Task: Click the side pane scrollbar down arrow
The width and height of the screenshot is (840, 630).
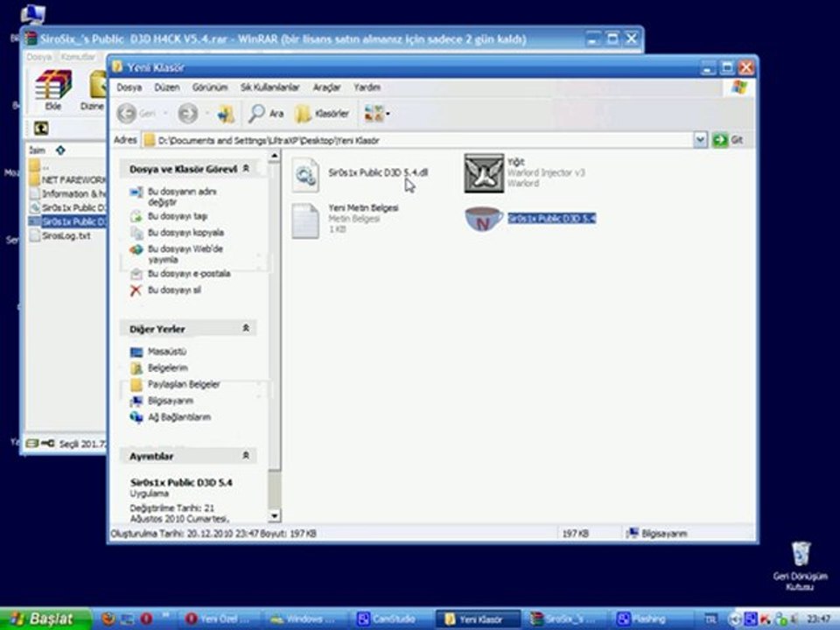Action: [274, 516]
